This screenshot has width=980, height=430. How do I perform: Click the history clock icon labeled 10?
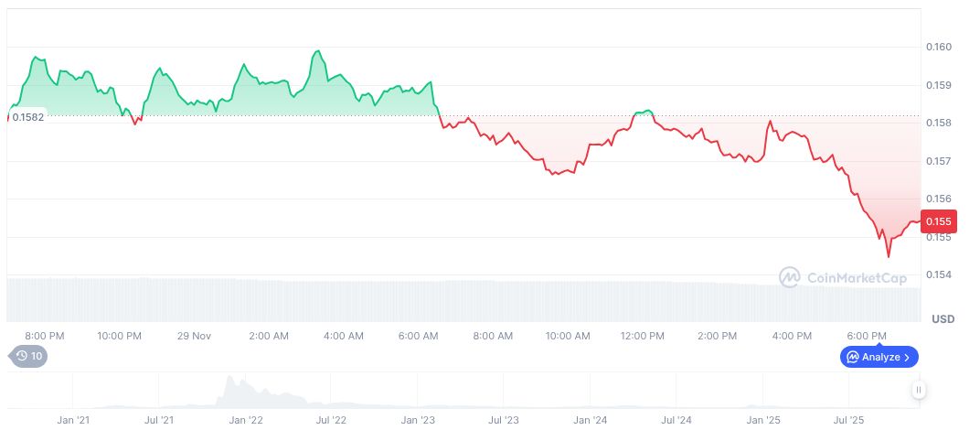(27, 357)
